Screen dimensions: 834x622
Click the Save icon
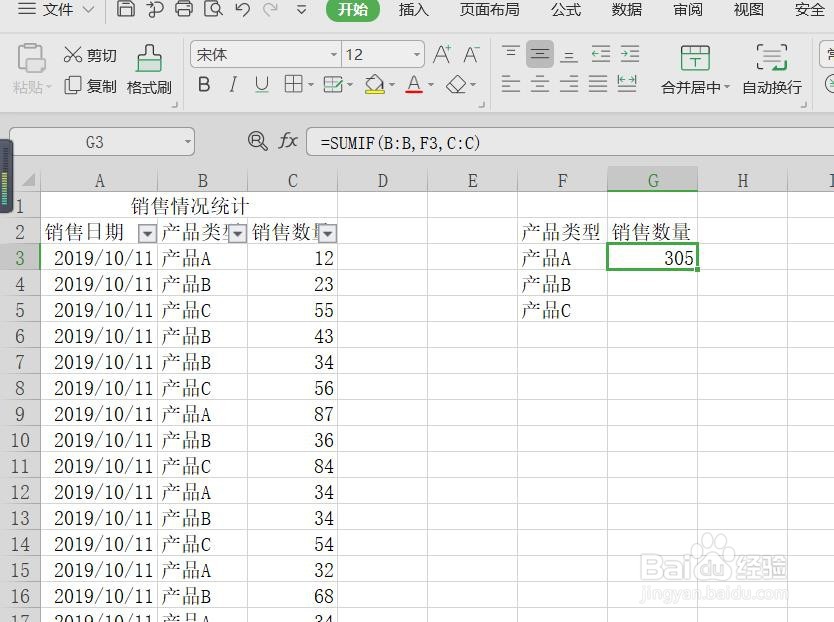(127, 8)
